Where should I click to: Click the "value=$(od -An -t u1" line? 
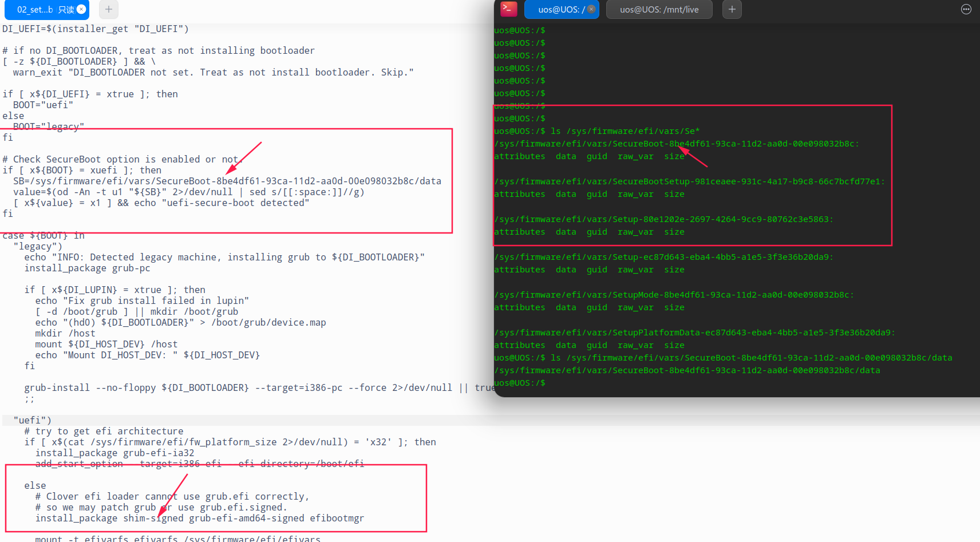click(189, 192)
